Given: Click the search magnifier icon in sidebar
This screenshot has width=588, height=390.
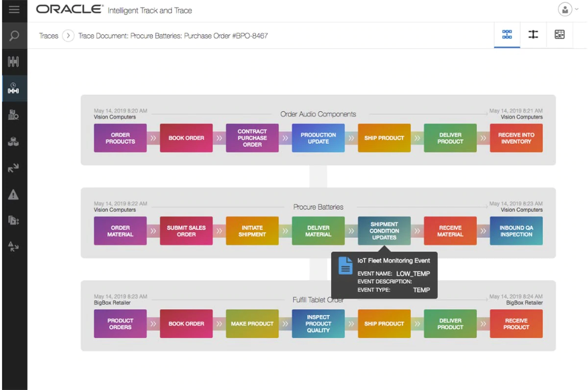Looking at the screenshot, I should pyautogui.click(x=14, y=36).
